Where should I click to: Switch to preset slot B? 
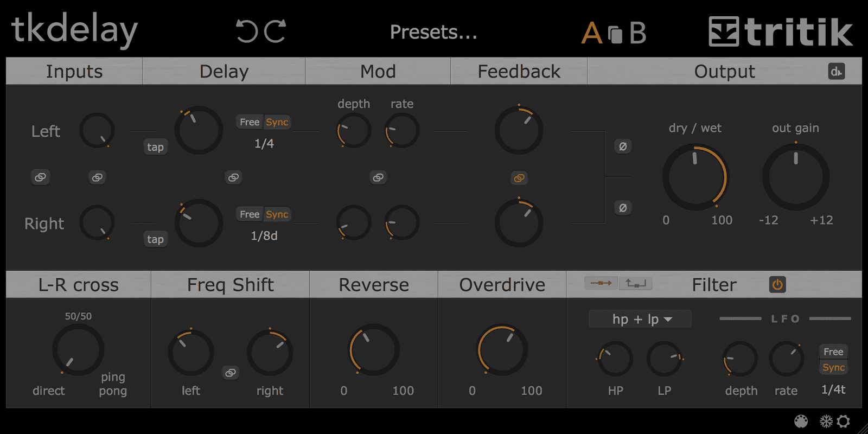click(x=638, y=33)
